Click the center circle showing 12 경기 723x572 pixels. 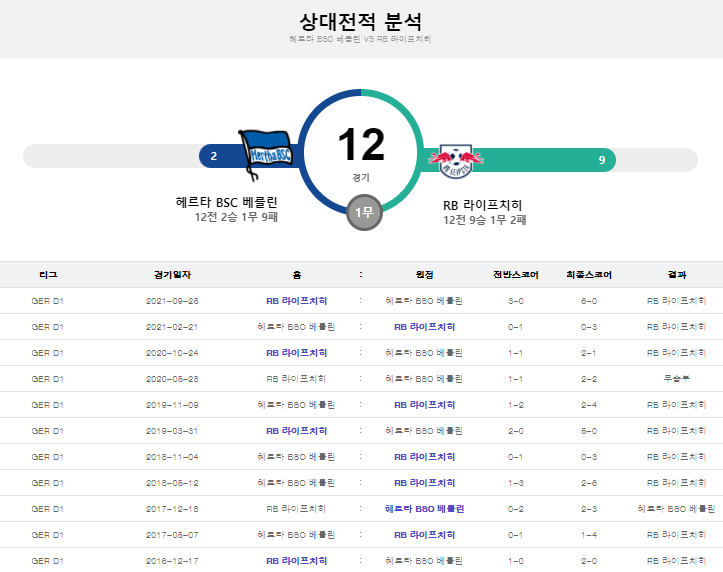point(361,152)
